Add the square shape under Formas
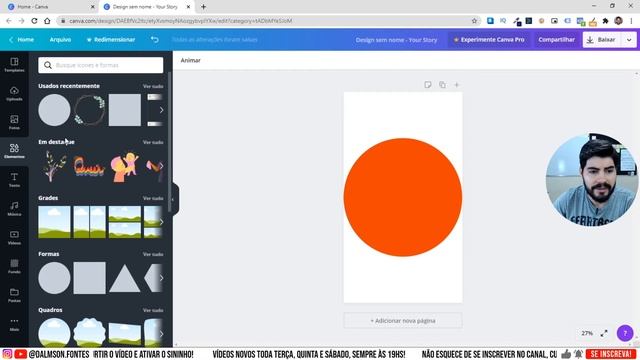640x360 pixels. [89, 278]
